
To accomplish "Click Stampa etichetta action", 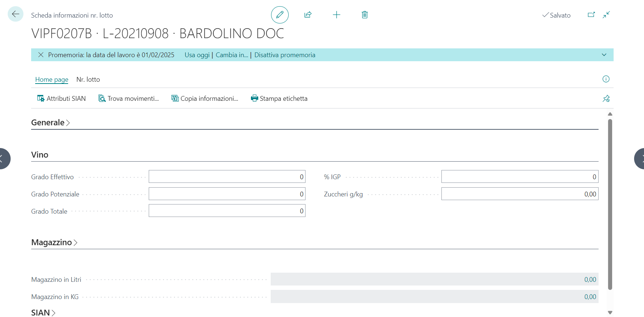I will [x=279, y=99].
